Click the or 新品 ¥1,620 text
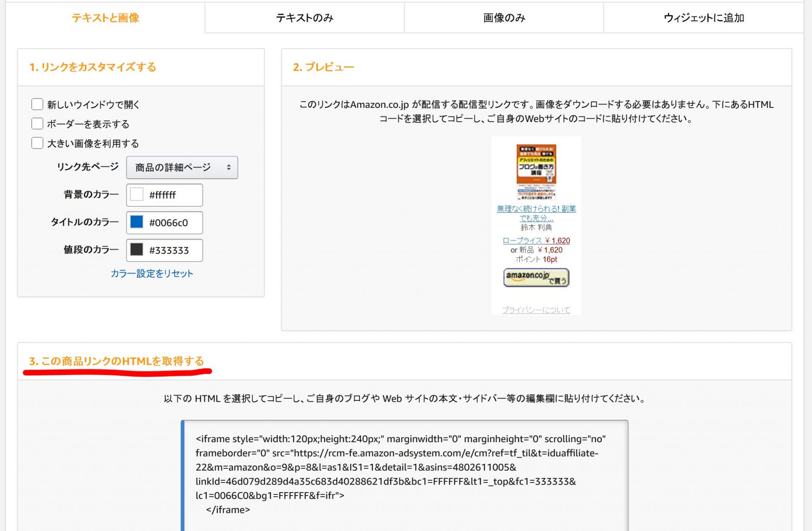The width and height of the screenshot is (812, 531). (536, 250)
